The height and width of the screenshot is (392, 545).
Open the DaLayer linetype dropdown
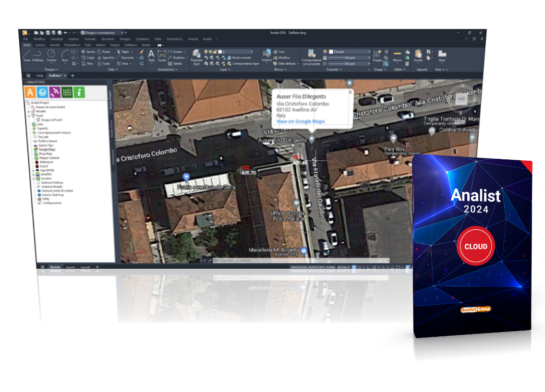(x=349, y=63)
